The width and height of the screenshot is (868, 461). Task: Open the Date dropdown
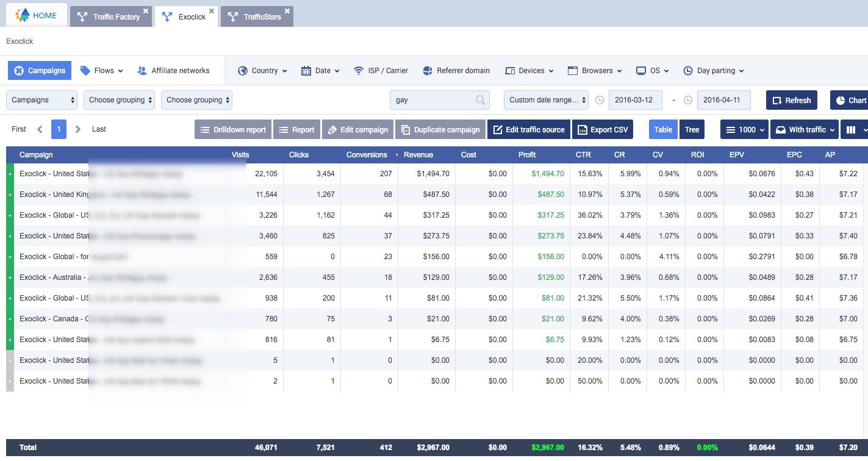[x=320, y=71]
